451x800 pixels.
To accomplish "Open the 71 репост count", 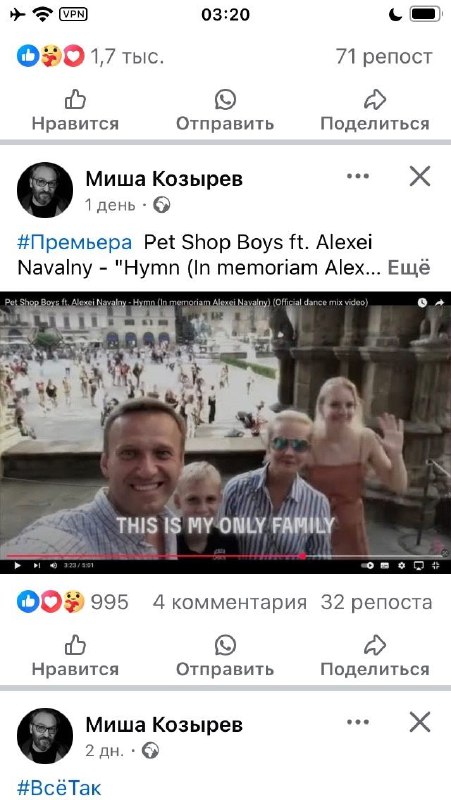I will [384, 57].
